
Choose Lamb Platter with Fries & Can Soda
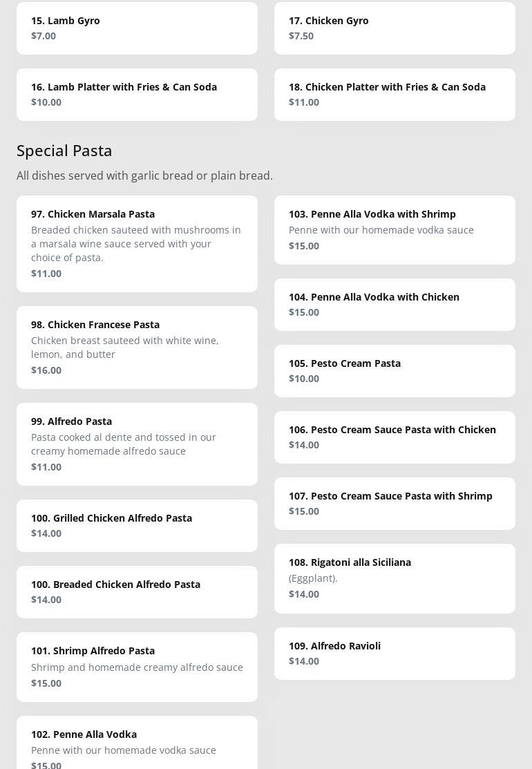click(137, 95)
